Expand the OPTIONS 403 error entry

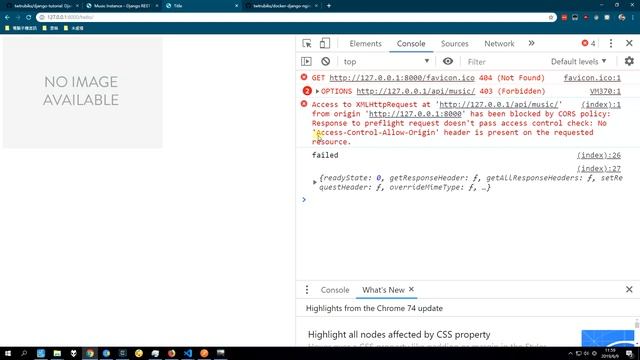tap(317, 91)
